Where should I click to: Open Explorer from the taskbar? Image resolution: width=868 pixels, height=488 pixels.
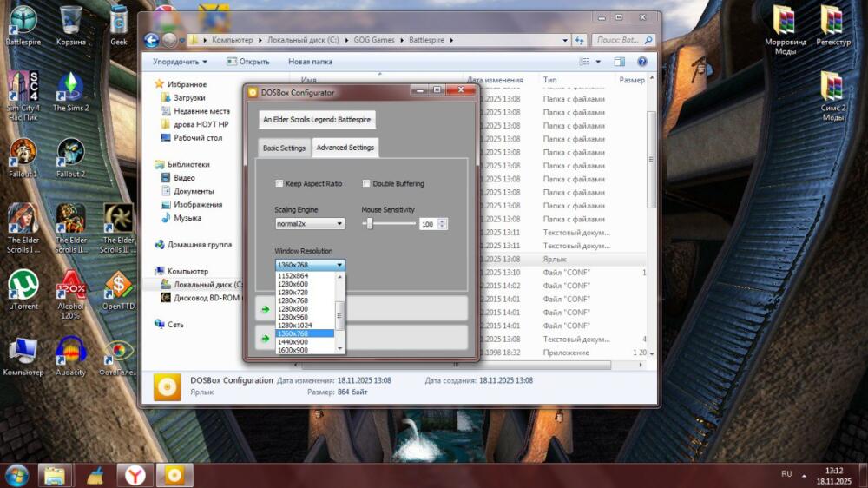55,475
